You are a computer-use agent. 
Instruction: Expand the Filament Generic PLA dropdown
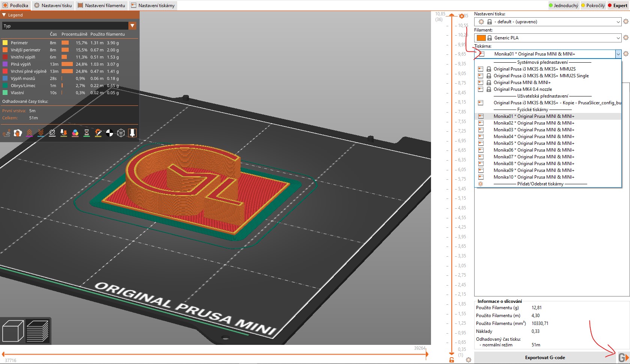(x=618, y=38)
